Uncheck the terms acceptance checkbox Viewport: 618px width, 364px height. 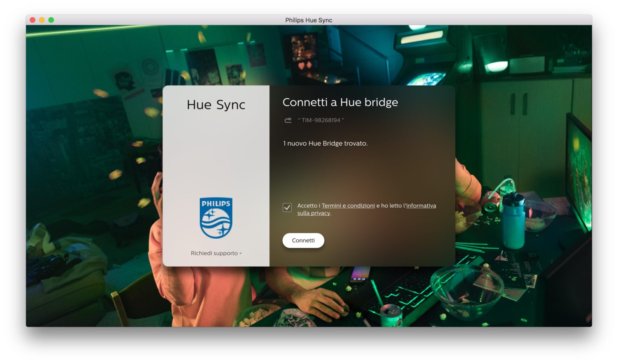(287, 207)
